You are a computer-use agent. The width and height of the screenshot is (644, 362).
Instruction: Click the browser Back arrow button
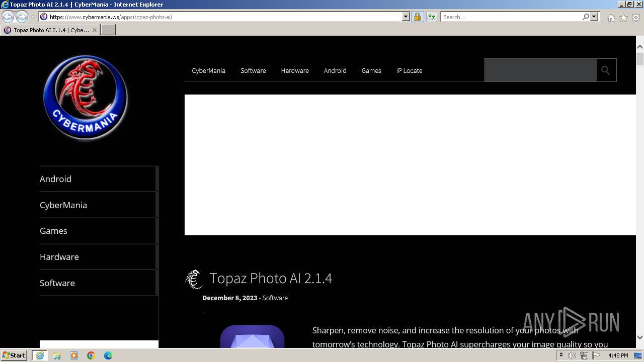8,17
